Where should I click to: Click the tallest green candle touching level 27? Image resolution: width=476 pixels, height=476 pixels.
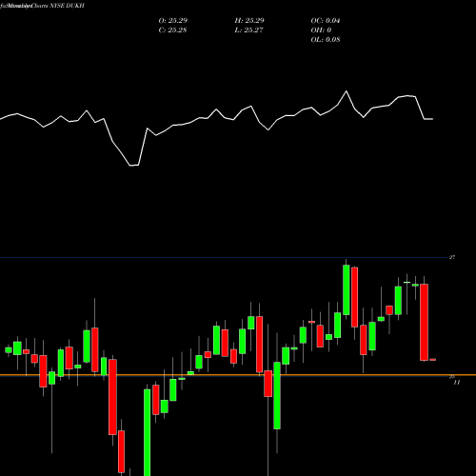(x=347, y=289)
